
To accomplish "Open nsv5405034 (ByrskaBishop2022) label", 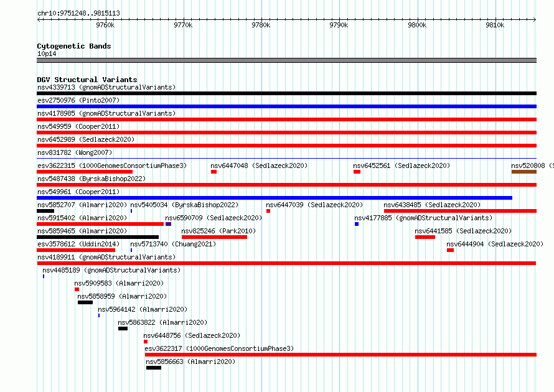I will click(184, 205).
